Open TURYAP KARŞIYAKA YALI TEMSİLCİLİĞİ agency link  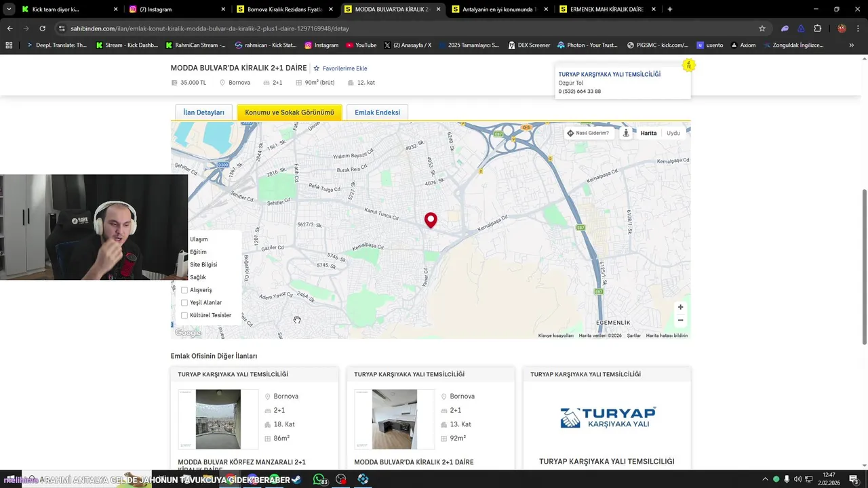point(609,75)
